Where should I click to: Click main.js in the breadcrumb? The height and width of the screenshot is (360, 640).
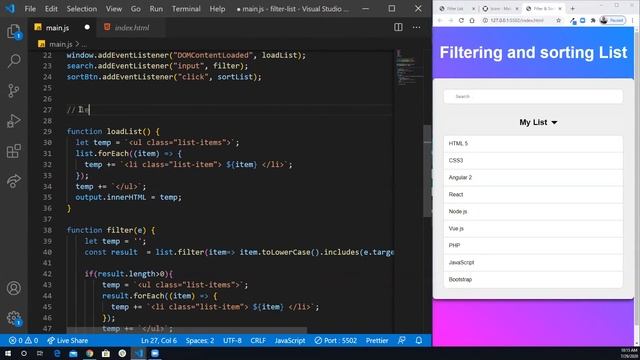click(60, 44)
